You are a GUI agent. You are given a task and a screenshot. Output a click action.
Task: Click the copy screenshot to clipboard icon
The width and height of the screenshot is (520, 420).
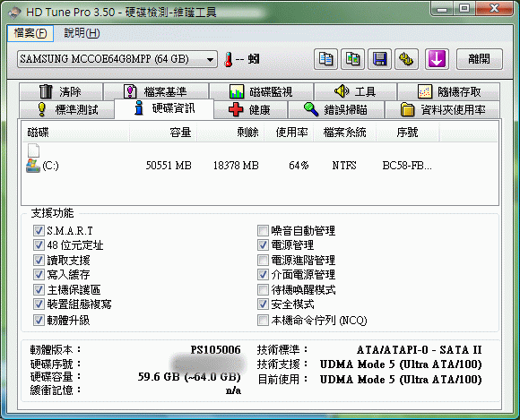pyautogui.click(x=353, y=59)
